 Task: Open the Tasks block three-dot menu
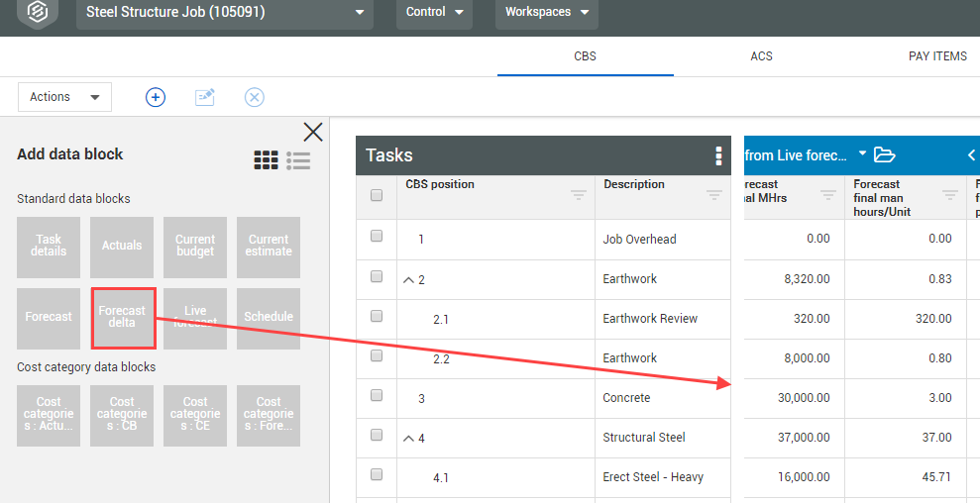[x=718, y=156]
